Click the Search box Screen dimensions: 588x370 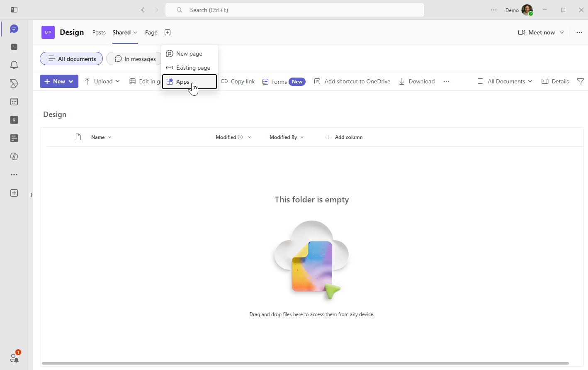tap(295, 10)
